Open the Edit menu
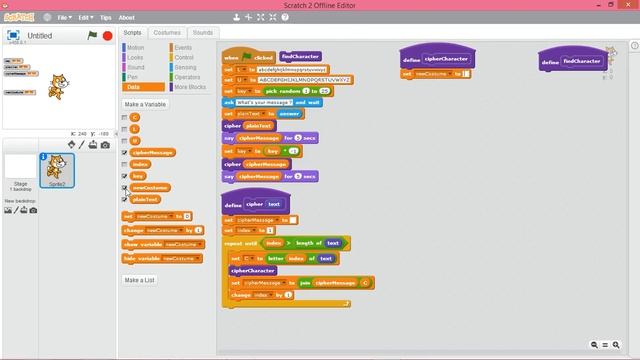Viewport: 640px width, 360px height. click(x=85, y=18)
